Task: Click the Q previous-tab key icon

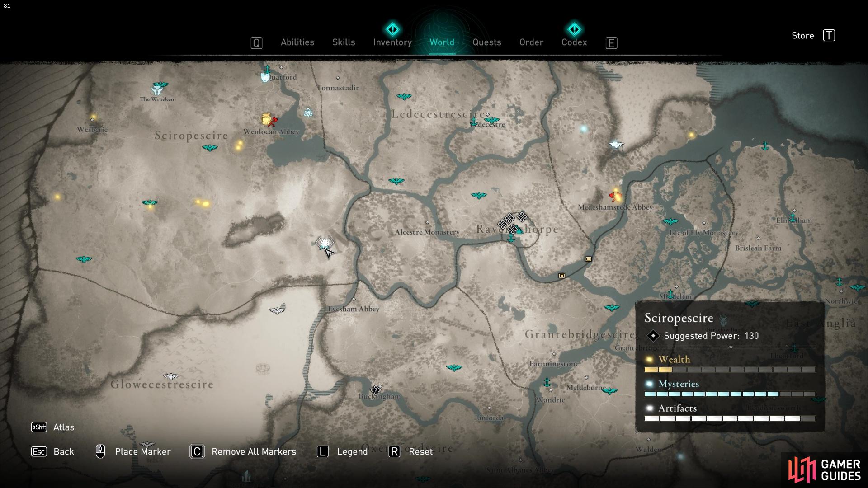Action: [256, 43]
